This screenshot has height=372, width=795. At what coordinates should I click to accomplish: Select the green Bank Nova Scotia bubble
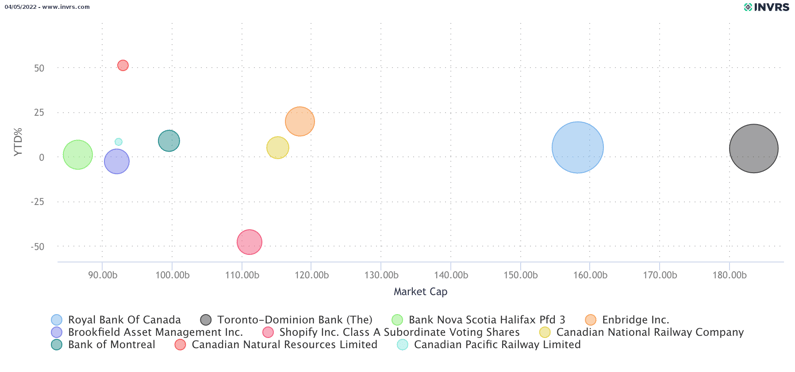tap(78, 155)
